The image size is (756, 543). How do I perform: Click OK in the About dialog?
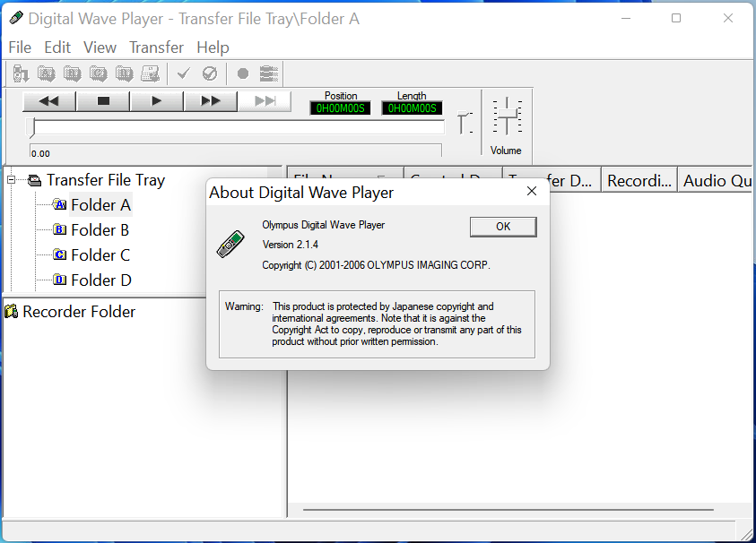tap(503, 227)
